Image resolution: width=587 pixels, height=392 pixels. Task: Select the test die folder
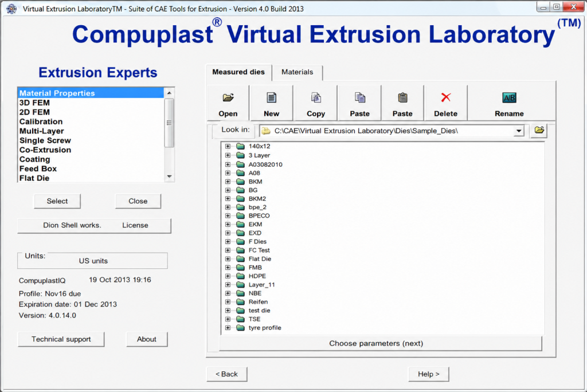260,311
